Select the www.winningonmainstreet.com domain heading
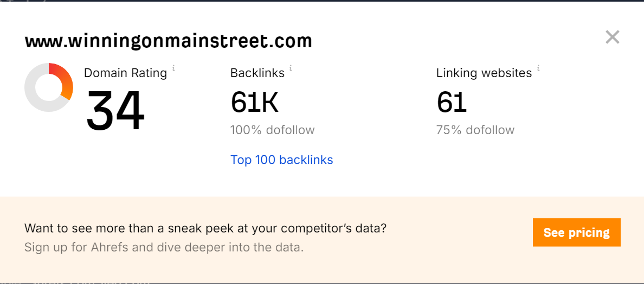This screenshot has width=644, height=284. click(x=168, y=41)
